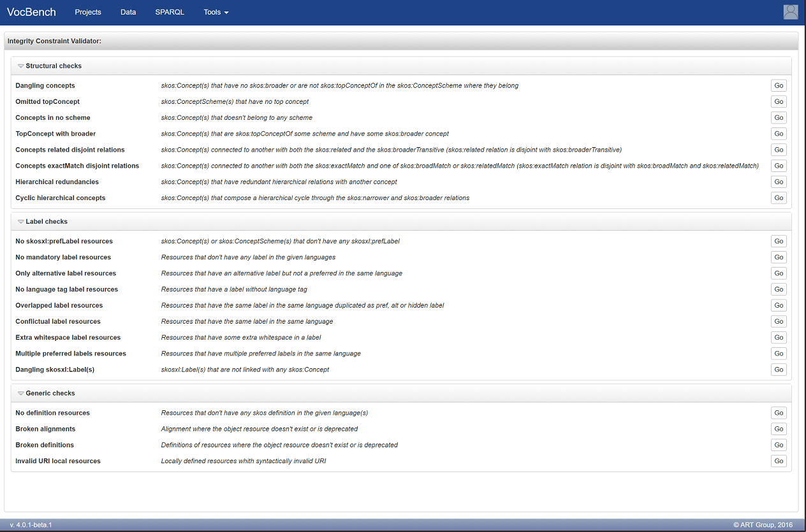
Task: Run No skosxl:prefLabel resources check
Action: [x=779, y=241]
